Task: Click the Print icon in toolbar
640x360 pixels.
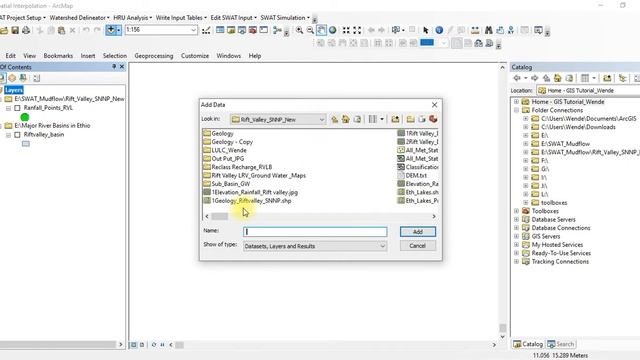Action: [x=26, y=30]
